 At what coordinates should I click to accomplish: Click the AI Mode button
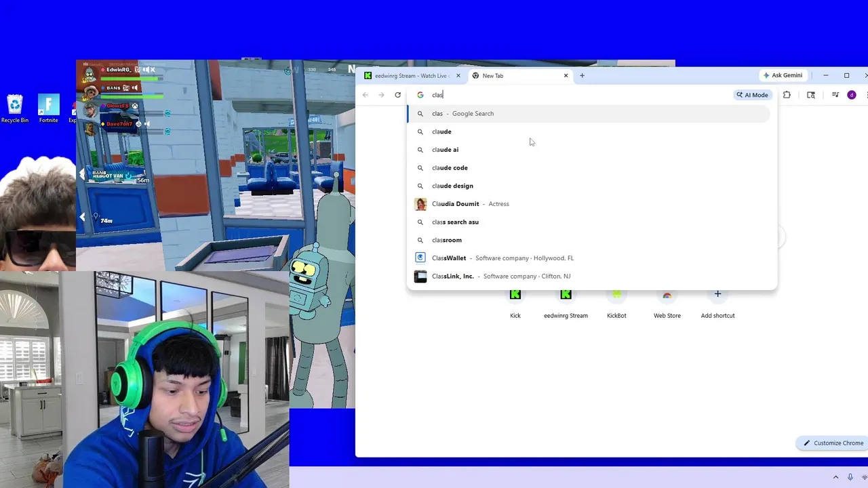pyautogui.click(x=752, y=95)
